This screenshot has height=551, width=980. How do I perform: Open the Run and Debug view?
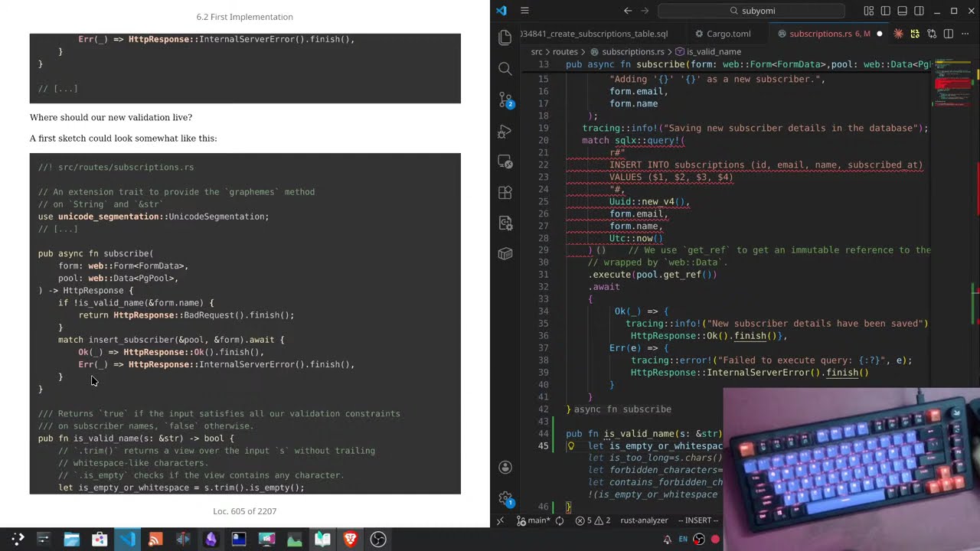(x=505, y=132)
